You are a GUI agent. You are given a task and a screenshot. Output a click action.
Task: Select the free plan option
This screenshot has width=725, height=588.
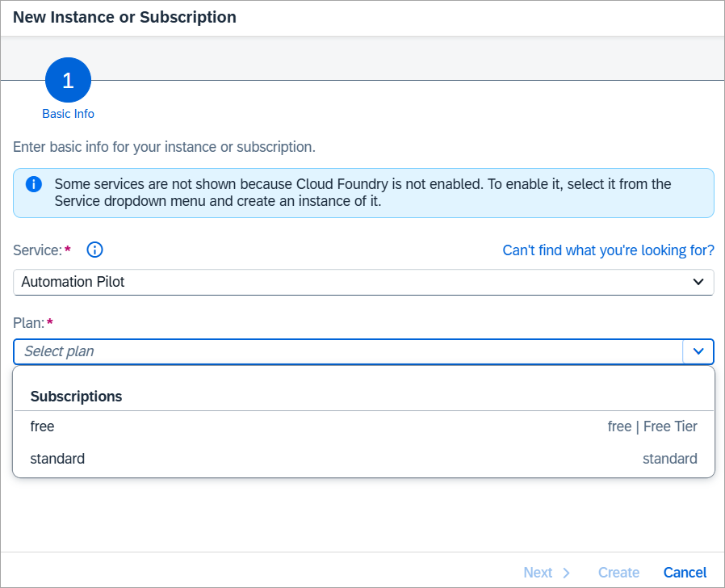(363, 426)
